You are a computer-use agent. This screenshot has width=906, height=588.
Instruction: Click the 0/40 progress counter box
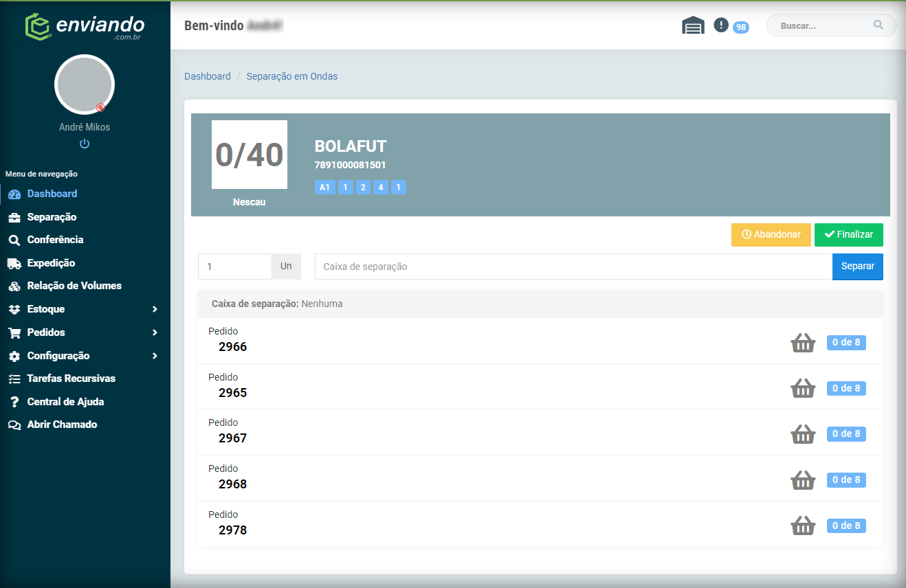tap(250, 155)
